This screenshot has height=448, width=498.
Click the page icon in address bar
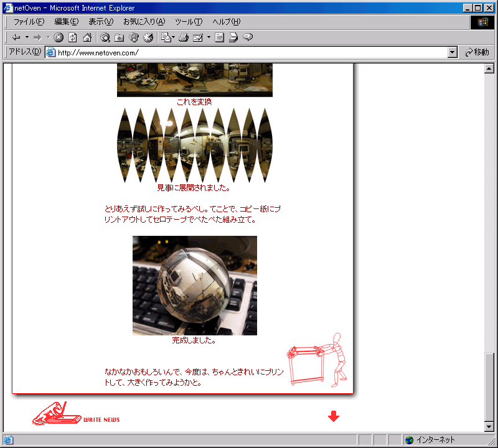[51, 52]
